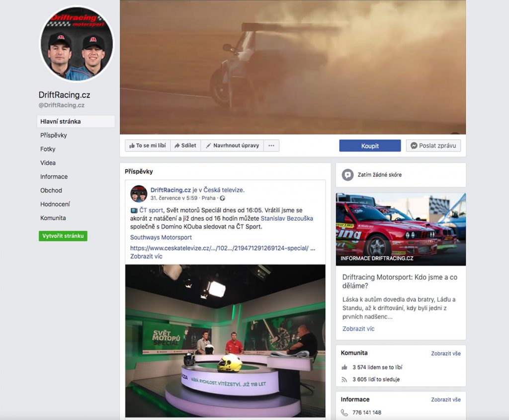Click the @DriftRacing.cz page handle
The width and height of the screenshot is (509, 420).
(x=61, y=105)
